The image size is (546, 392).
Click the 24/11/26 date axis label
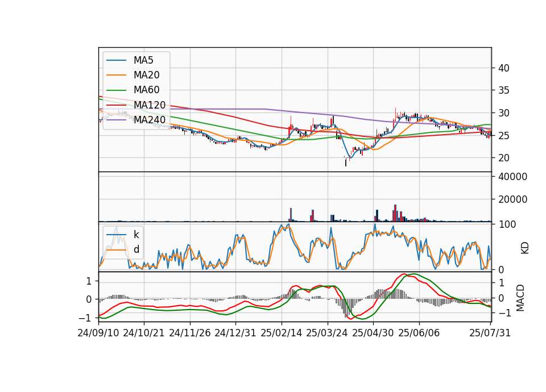(x=190, y=333)
